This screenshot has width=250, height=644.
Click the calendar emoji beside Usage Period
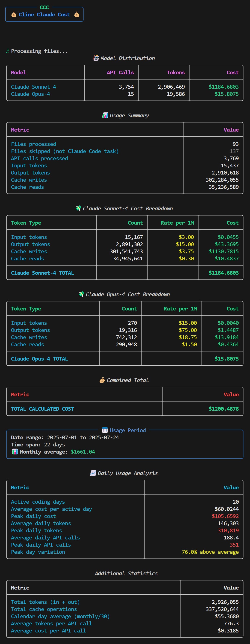coord(105,430)
